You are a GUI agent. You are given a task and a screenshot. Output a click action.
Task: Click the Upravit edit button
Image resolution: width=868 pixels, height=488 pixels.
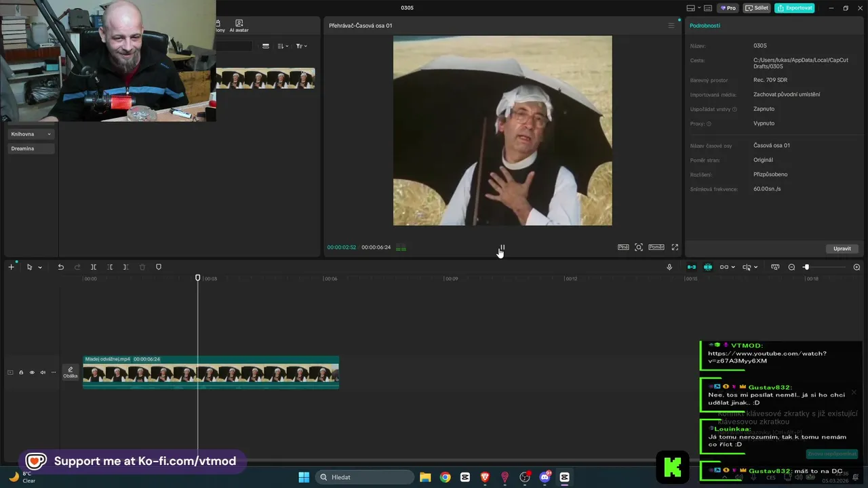(842, 249)
